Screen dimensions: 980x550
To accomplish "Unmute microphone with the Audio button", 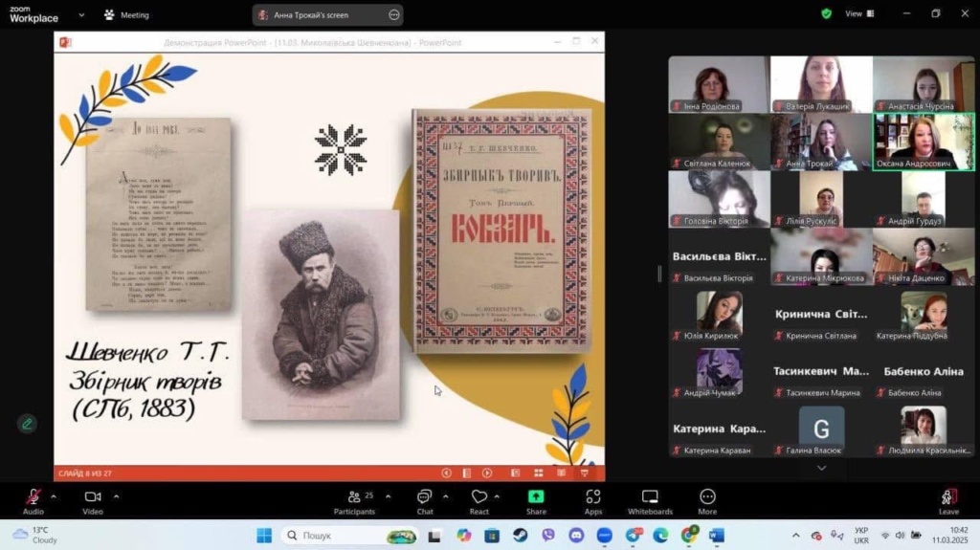I will click(33, 501).
